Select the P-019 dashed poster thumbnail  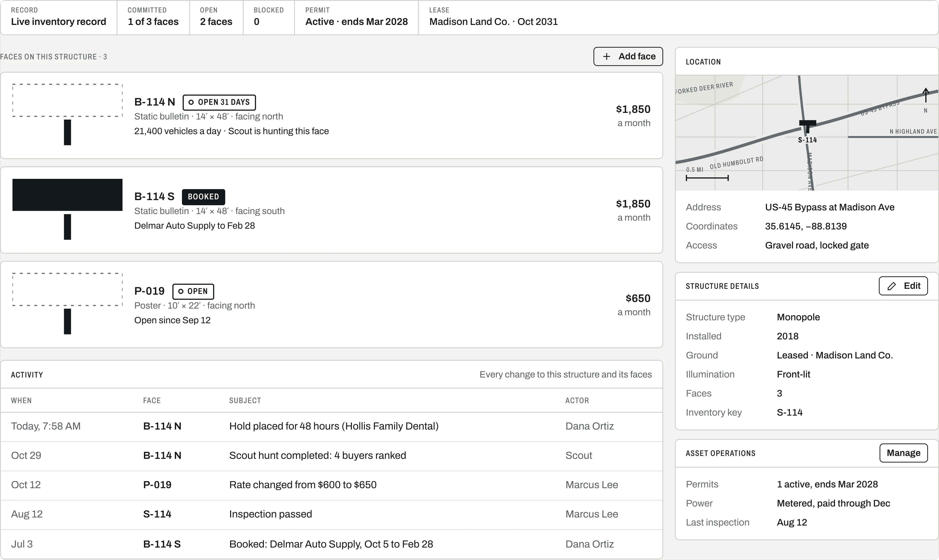[67, 303]
